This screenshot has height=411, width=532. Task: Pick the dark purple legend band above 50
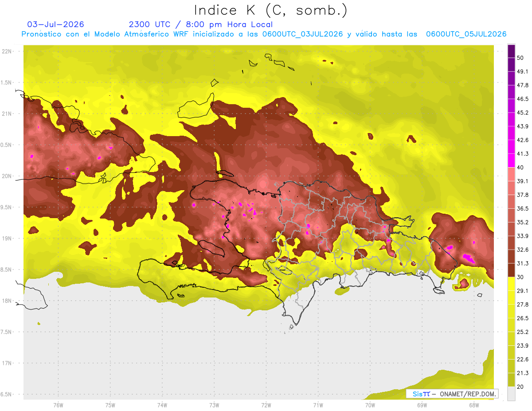(x=511, y=51)
